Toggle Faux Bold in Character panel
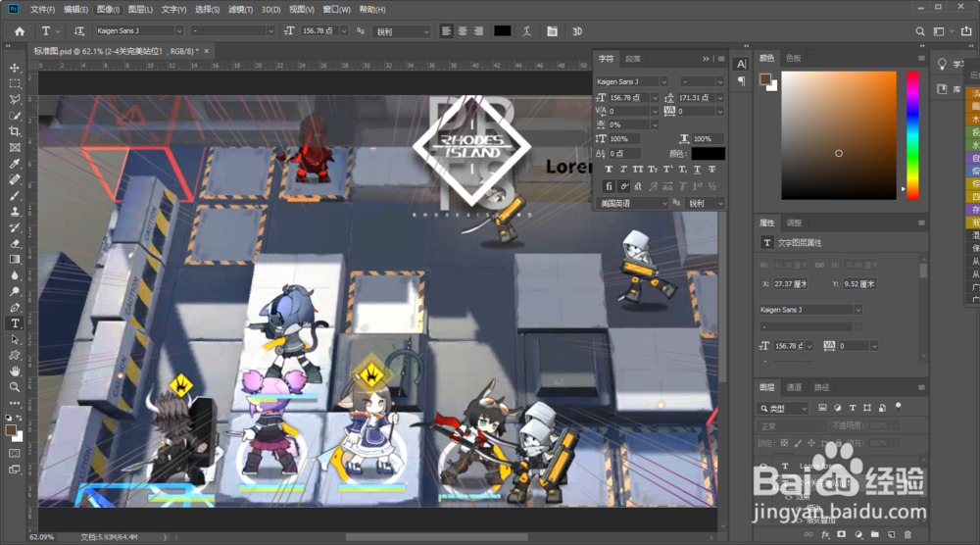 pos(609,170)
